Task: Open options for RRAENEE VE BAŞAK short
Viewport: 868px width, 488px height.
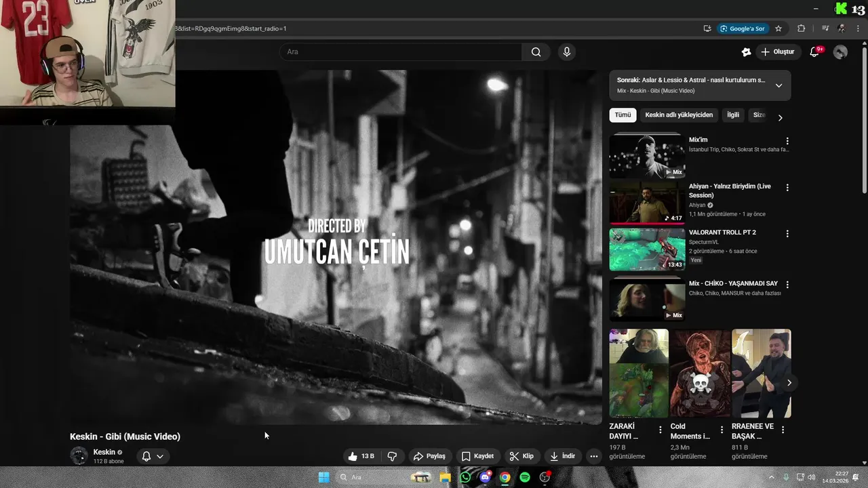Action: click(783, 430)
